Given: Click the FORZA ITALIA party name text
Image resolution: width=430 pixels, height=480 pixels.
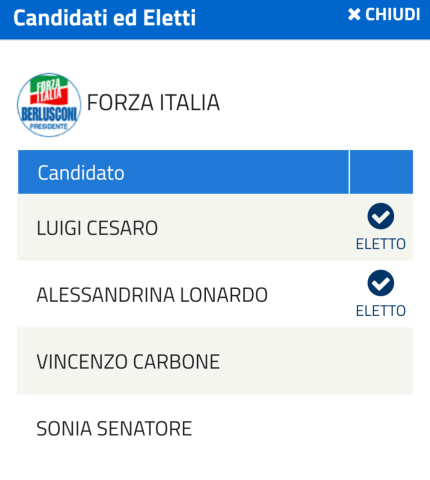Looking at the screenshot, I should coord(153,102).
